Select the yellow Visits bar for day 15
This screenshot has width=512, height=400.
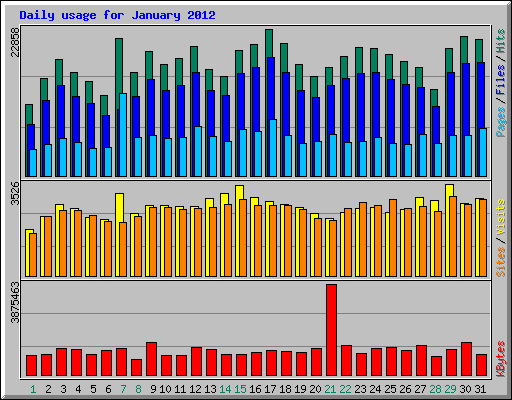click(239, 192)
